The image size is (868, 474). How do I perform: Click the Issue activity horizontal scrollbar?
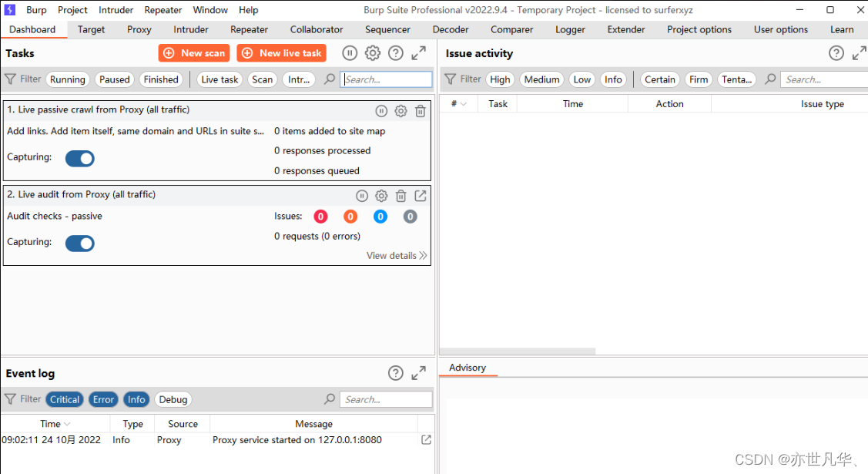518,351
